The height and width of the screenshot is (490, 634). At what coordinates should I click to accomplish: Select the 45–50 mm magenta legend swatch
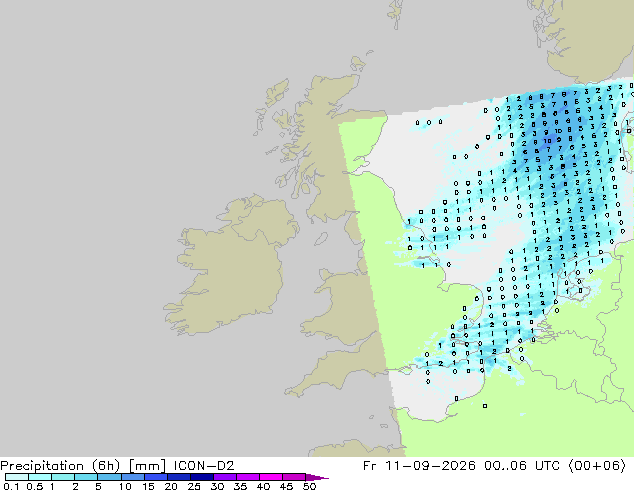(294, 477)
